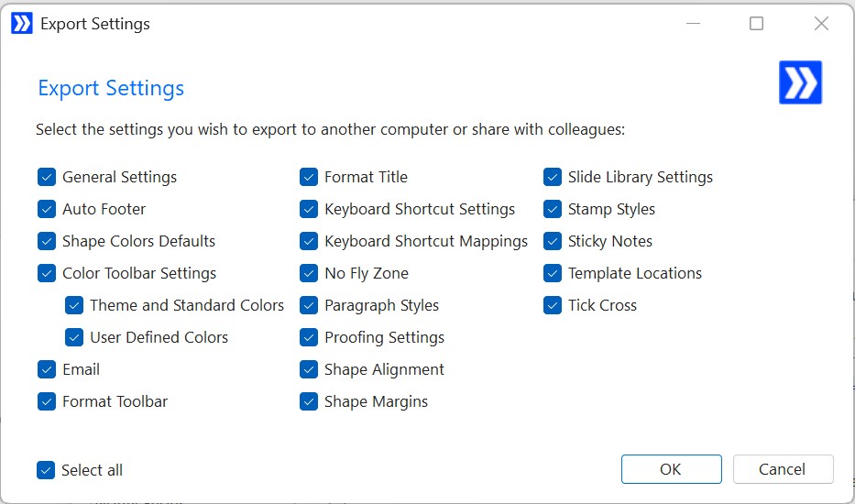Toggle Keyboard Shortcut Mappings checkbox

pyautogui.click(x=309, y=241)
